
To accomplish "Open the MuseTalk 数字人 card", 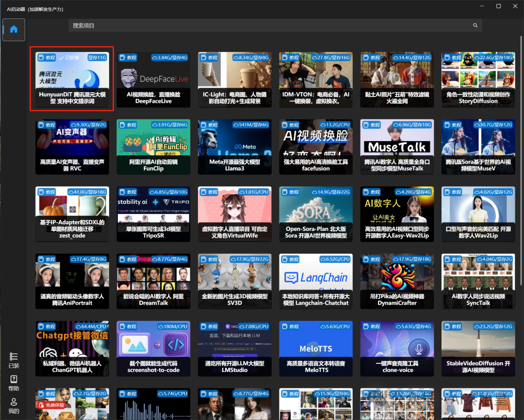I will 397,146.
